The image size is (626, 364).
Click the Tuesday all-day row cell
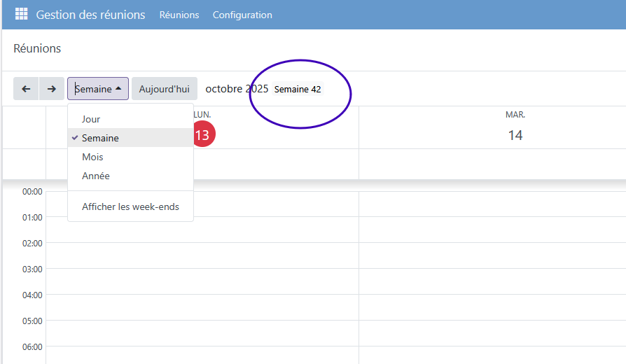[x=492, y=164]
